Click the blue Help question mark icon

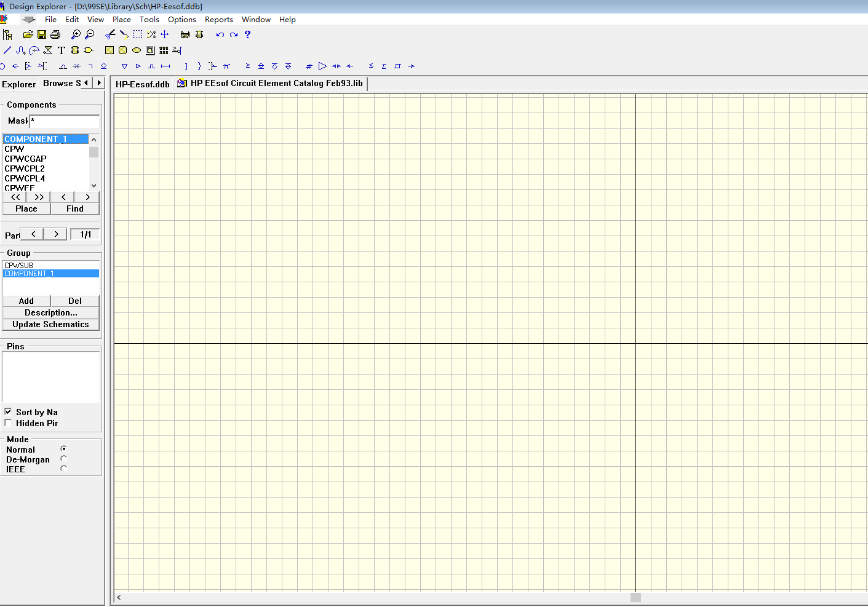(247, 35)
